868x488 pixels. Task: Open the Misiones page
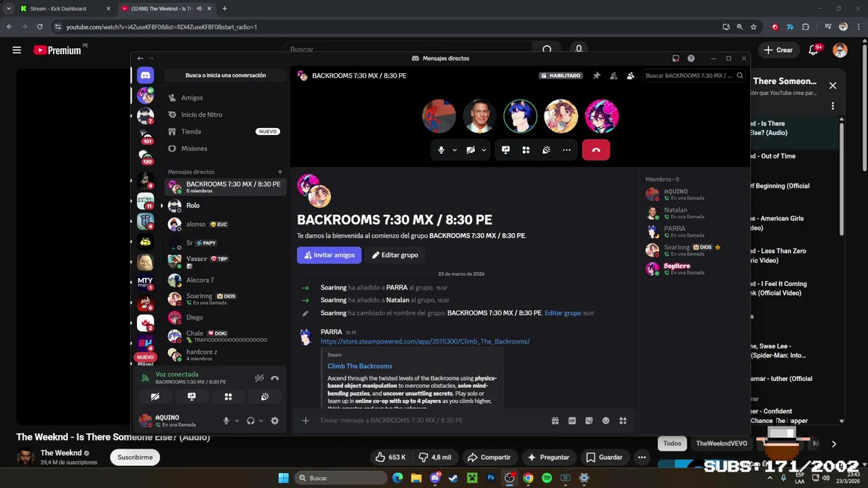coord(224,148)
